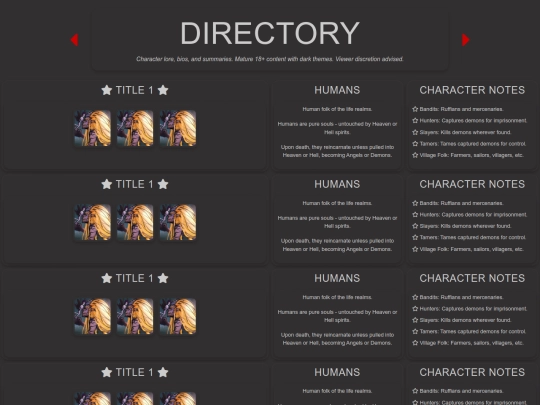
Task: Click Village Folk star bullet in third Character Notes
Action: coord(415,343)
